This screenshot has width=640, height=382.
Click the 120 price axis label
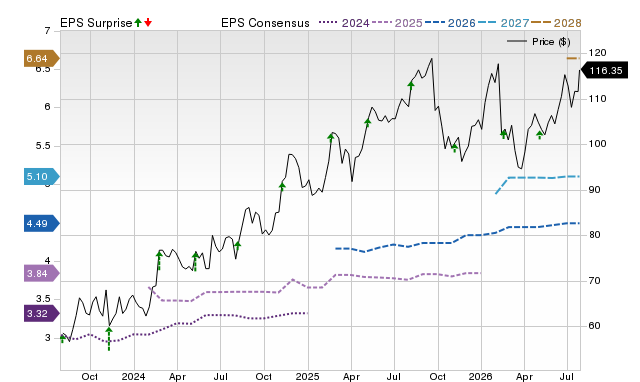pyautogui.click(x=598, y=53)
